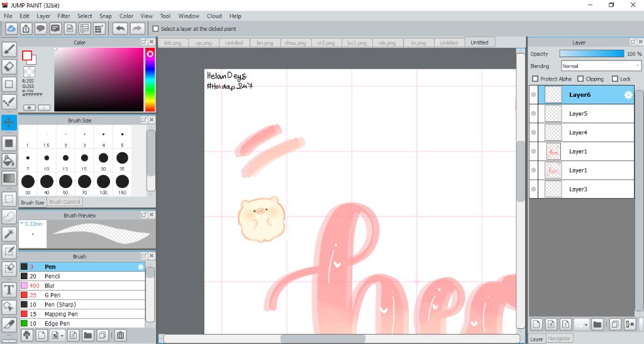
Task: Switch to Navigator tab
Action: [559, 338]
